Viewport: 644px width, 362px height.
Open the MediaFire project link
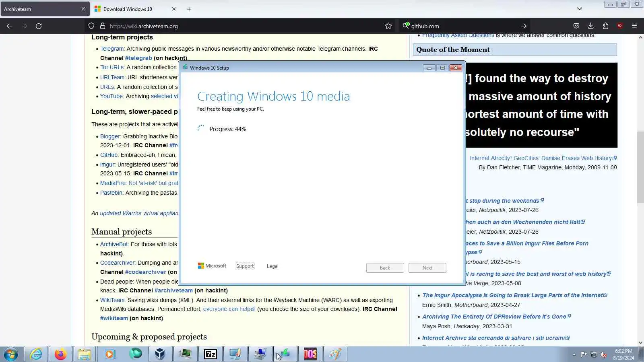click(x=114, y=183)
